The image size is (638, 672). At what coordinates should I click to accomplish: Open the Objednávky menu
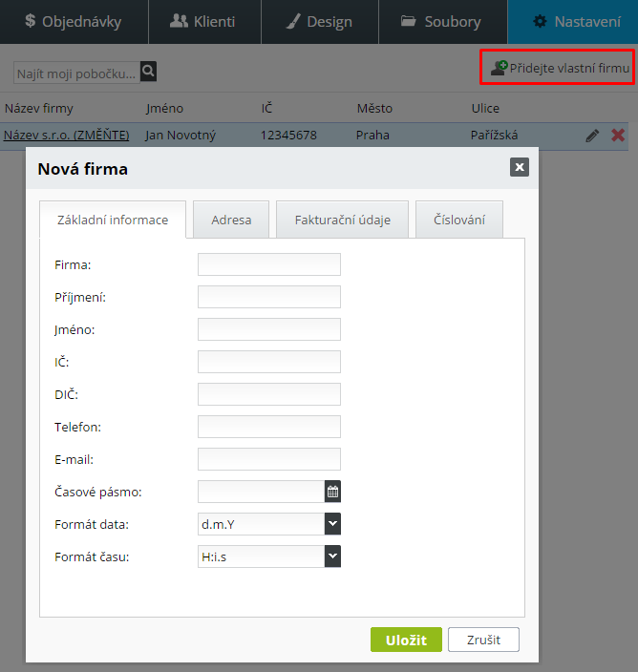click(74, 21)
